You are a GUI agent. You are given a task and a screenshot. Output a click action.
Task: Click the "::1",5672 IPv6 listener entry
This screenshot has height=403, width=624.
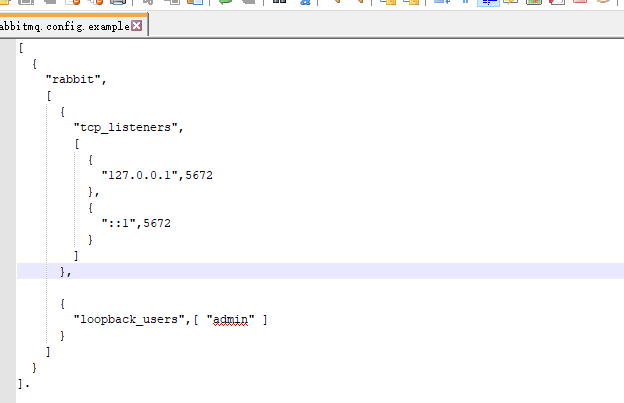pyautogui.click(x=136, y=223)
